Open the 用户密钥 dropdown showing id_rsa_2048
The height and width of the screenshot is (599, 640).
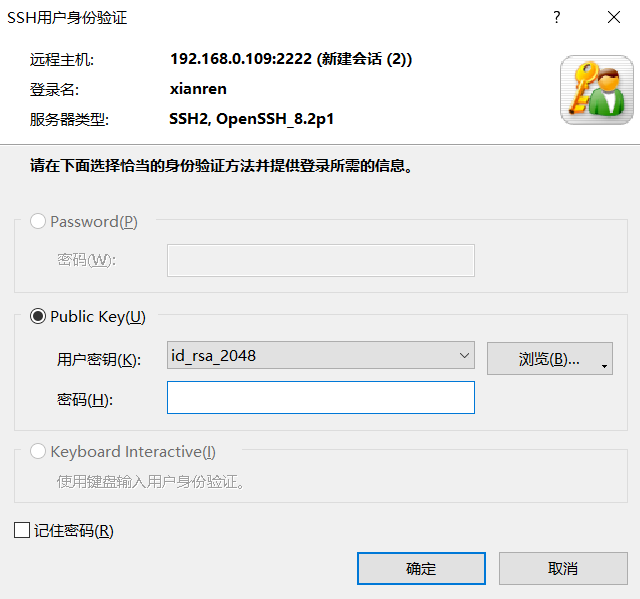coord(321,355)
